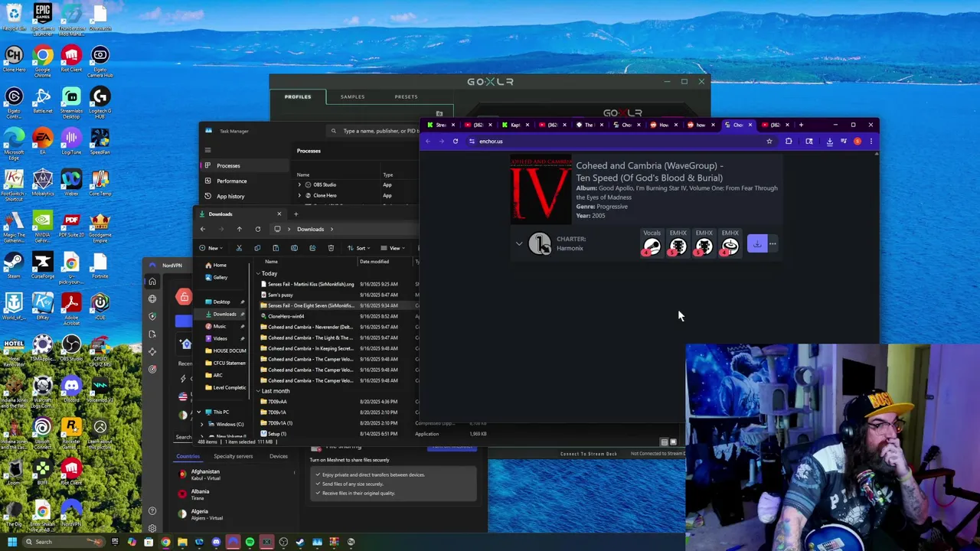This screenshot has width=980, height=551.
Task: Expand the Clone Hero process row
Action: pos(299,195)
